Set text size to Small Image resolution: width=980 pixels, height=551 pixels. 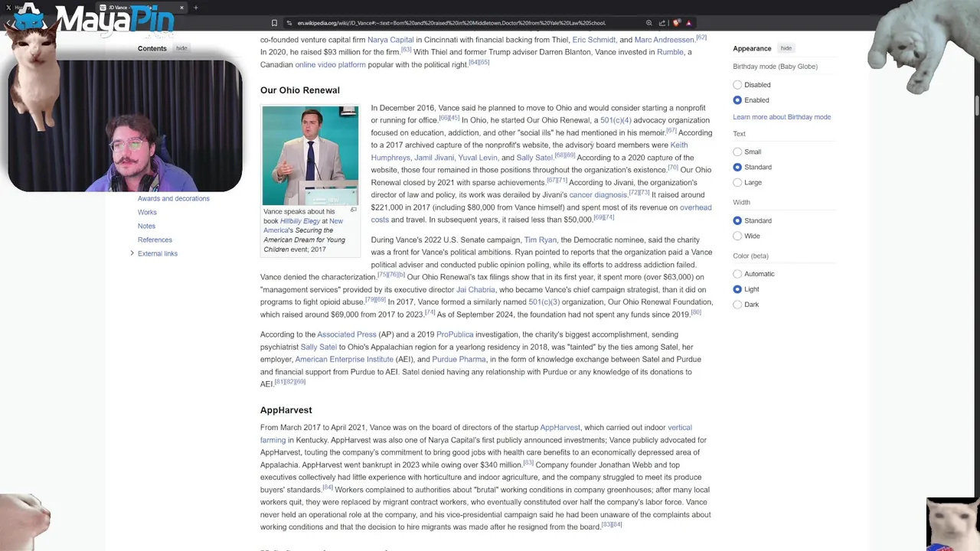[737, 152]
